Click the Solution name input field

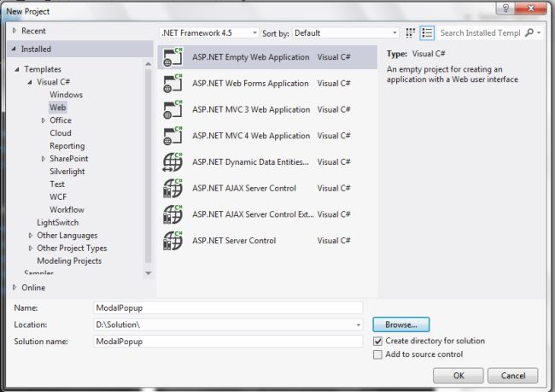coord(228,342)
